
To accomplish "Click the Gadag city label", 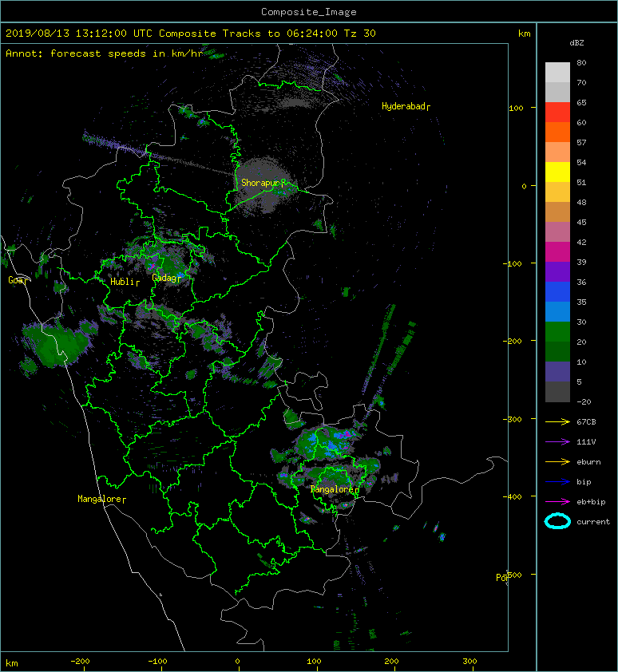I will click(164, 278).
